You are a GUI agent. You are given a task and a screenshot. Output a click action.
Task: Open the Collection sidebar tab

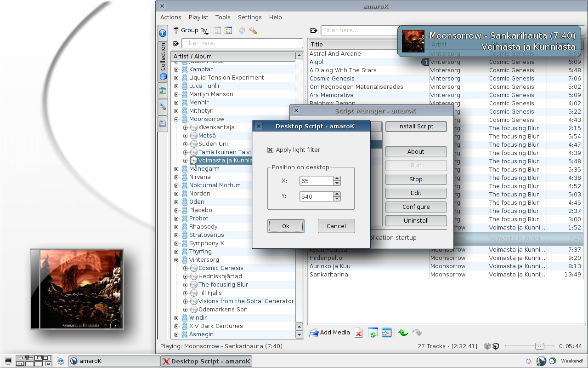(x=162, y=63)
